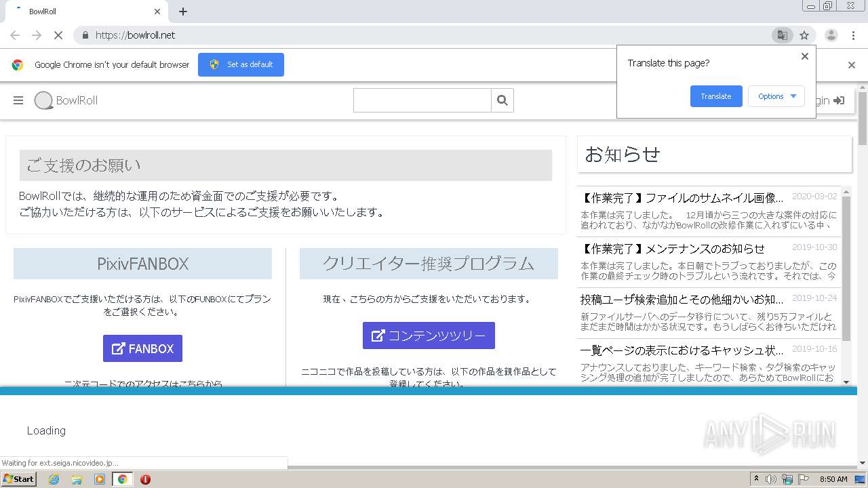Image resolution: width=868 pixels, height=488 pixels.
Task: Click the Chrome logo in the infobar
Action: (18, 65)
